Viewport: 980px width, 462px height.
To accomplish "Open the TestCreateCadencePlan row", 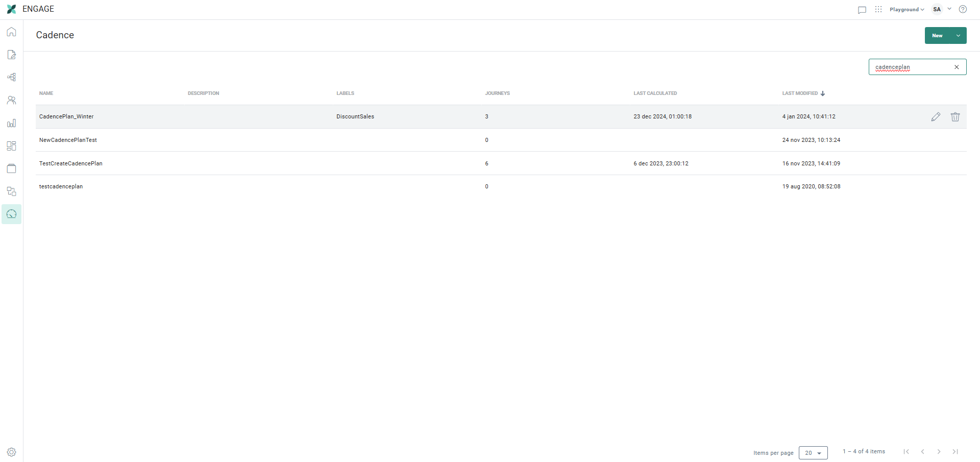I will tap(71, 163).
